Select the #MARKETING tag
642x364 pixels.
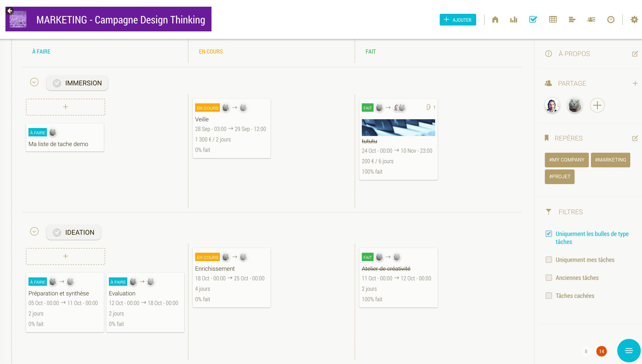pos(610,160)
